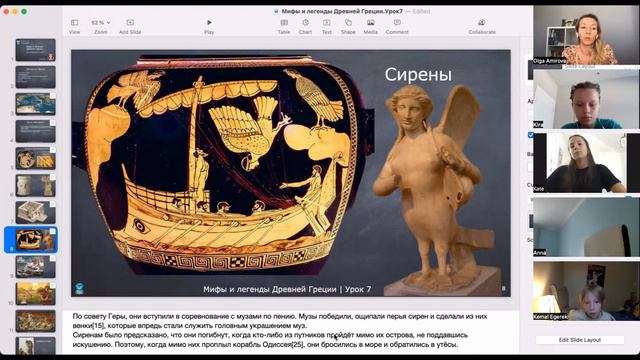Viewport: 640px width, 360px height.
Task: Click the green full-screen window button
Action: (24, 11)
